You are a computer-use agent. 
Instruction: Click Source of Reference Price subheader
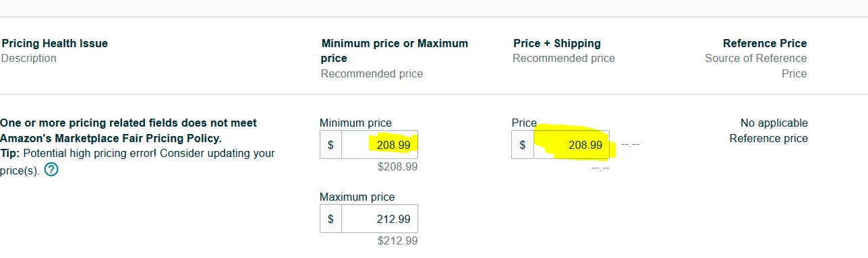click(x=756, y=65)
